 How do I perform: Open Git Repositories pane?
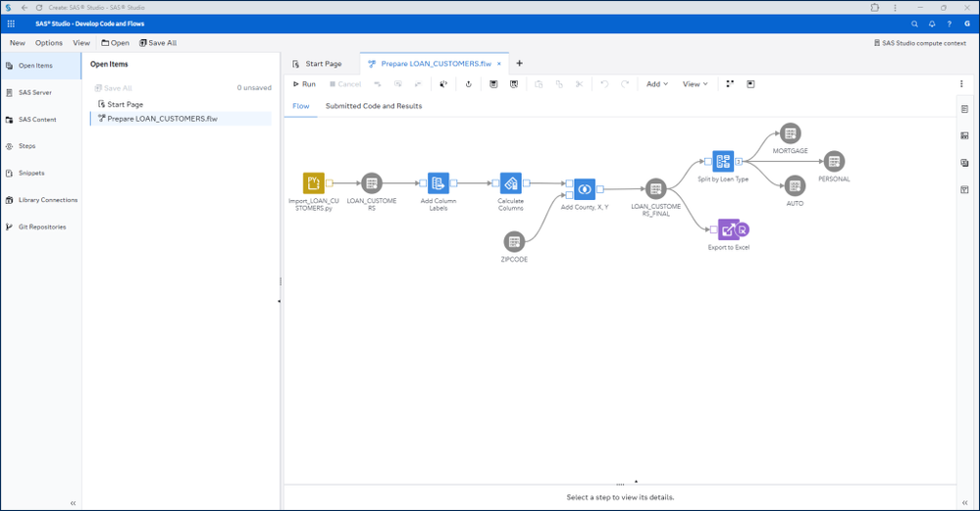tap(40, 227)
